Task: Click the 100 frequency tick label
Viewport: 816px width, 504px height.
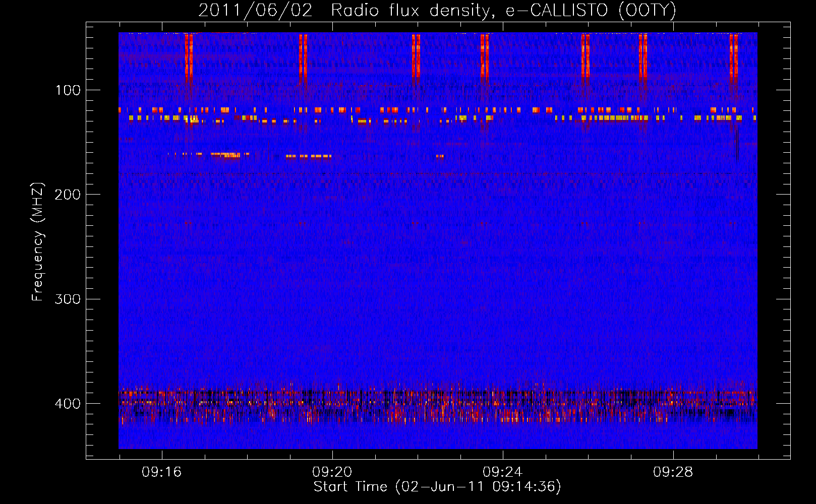Action: tap(68, 90)
